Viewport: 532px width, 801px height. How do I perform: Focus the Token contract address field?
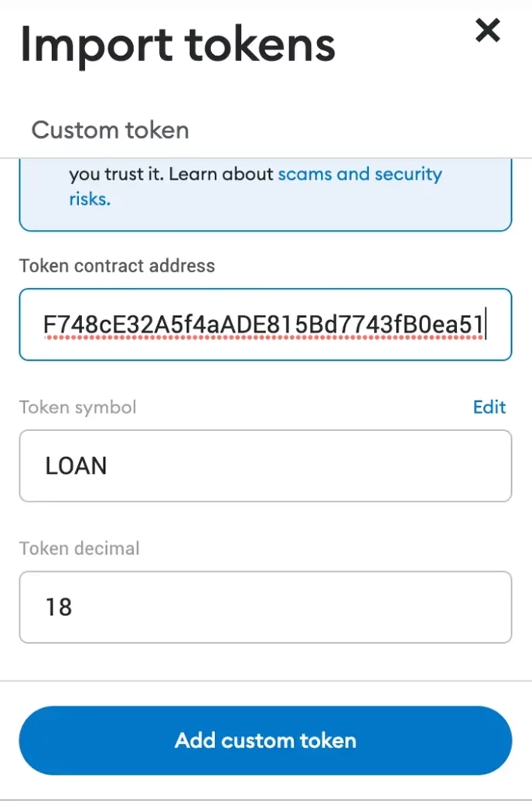pos(265,324)
